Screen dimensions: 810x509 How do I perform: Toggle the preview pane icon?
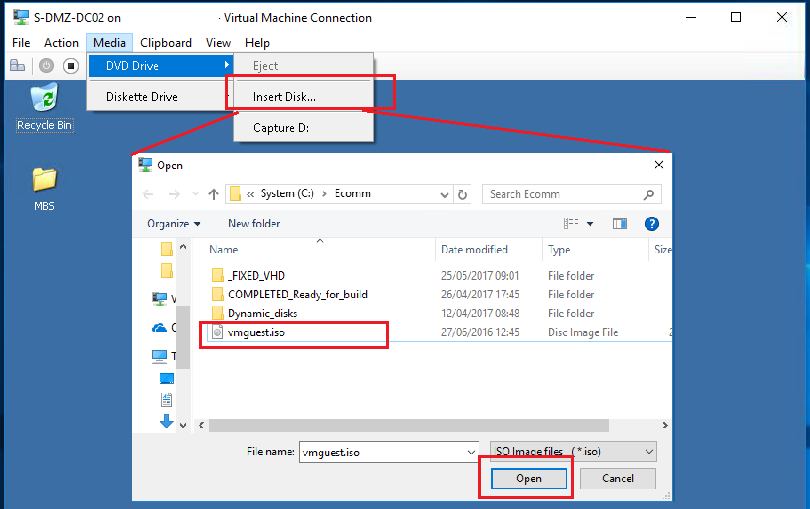pyautogui.click(x=619, y=224)
